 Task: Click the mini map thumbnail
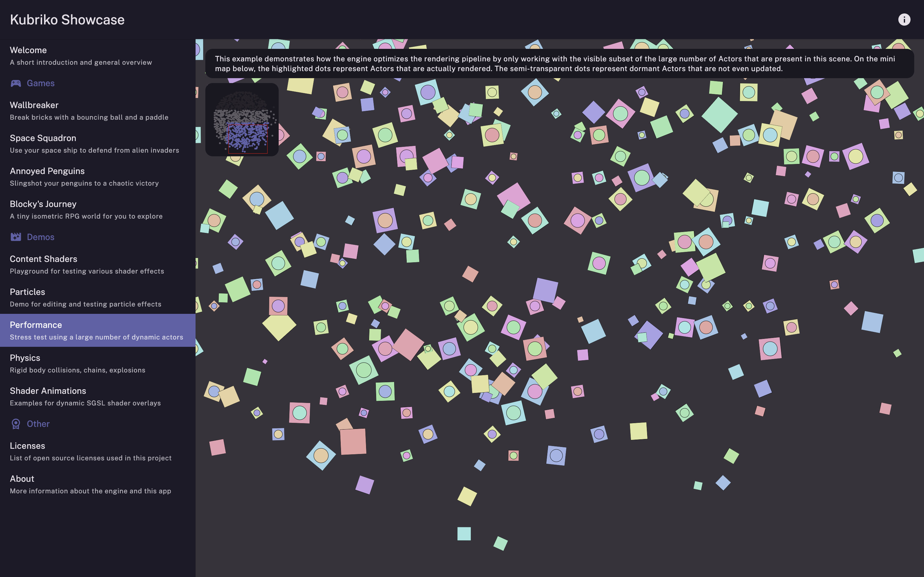242,119
